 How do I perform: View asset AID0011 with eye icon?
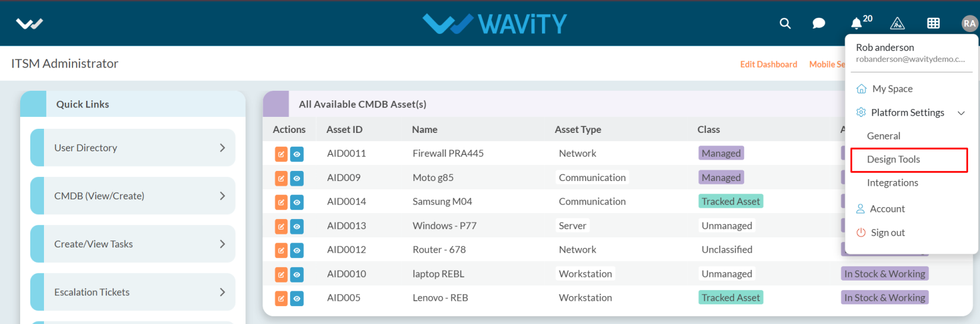pos(297,154)
